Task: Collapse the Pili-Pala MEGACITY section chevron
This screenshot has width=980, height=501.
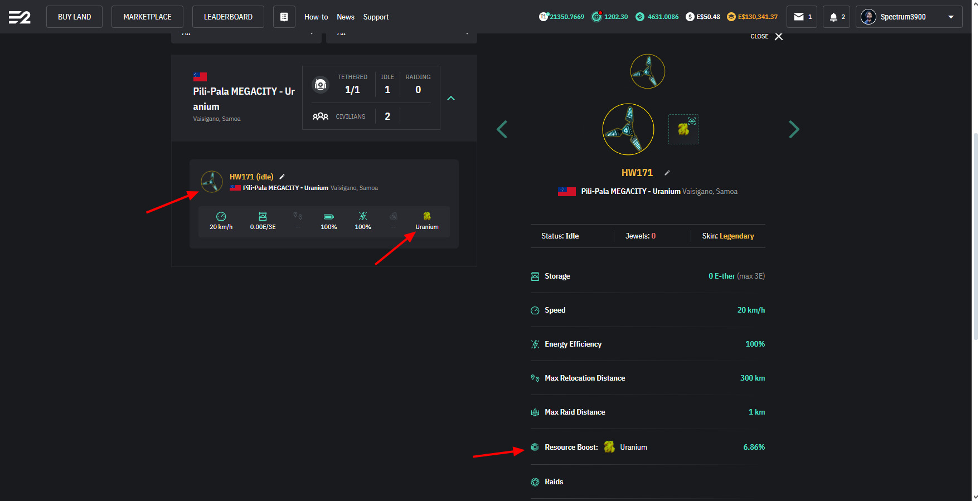Action: pyautogui.click(x=451, y=98)
